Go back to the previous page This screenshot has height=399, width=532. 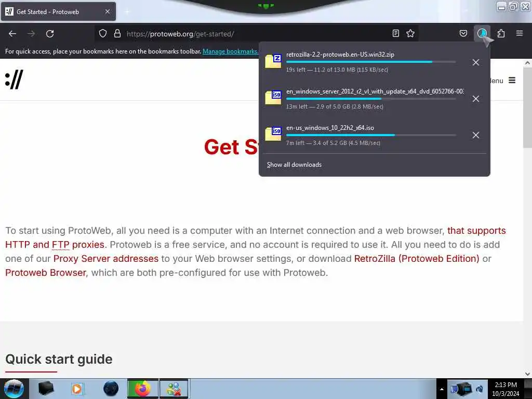[12, 34]
